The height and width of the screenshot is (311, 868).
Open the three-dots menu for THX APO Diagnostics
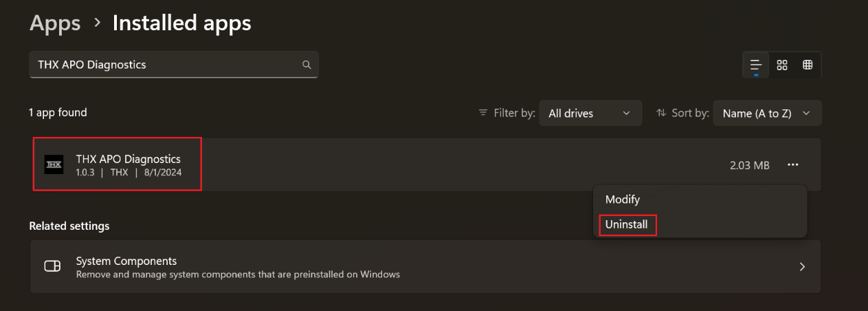pyautogui.click(x=793, y=165)
